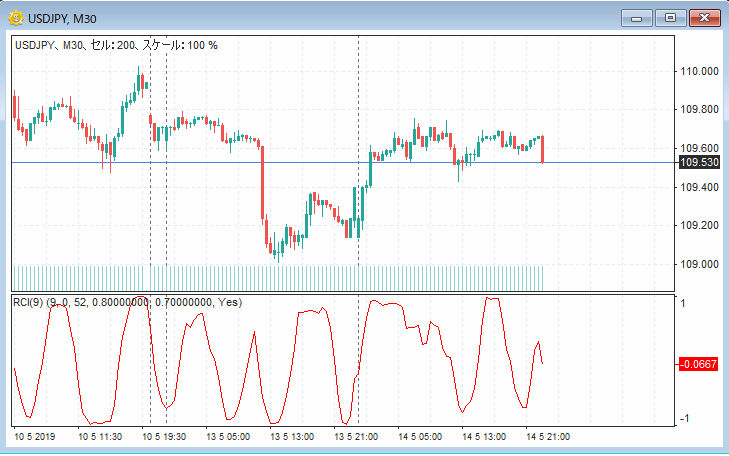Viewport: 729px width, 456px height.
Task: Click the USDJPY, M30 window title bar
Action: (x=300, y=18)
